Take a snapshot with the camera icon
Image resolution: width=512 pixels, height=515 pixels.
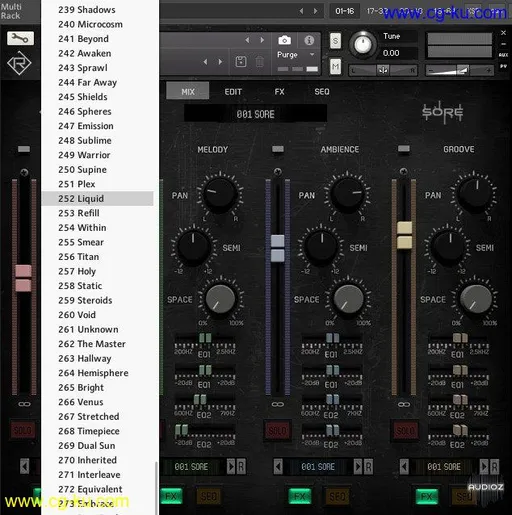[284, 40]
